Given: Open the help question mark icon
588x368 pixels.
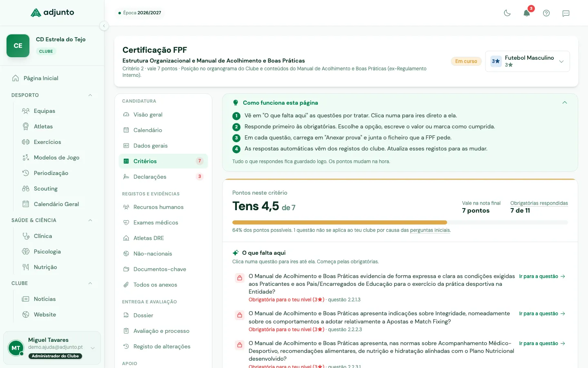Looking at the screenshot, I should pyautogui.click(x=546, y=13).
